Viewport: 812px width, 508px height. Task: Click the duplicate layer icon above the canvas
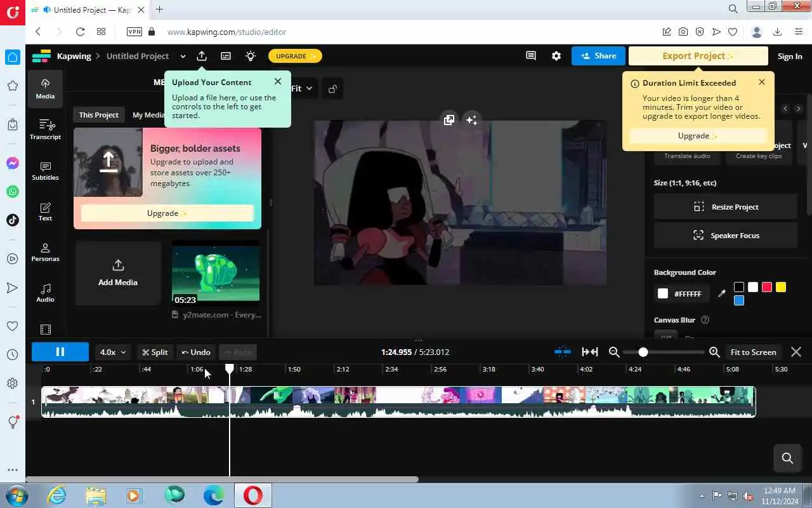(x=449, y=120)
